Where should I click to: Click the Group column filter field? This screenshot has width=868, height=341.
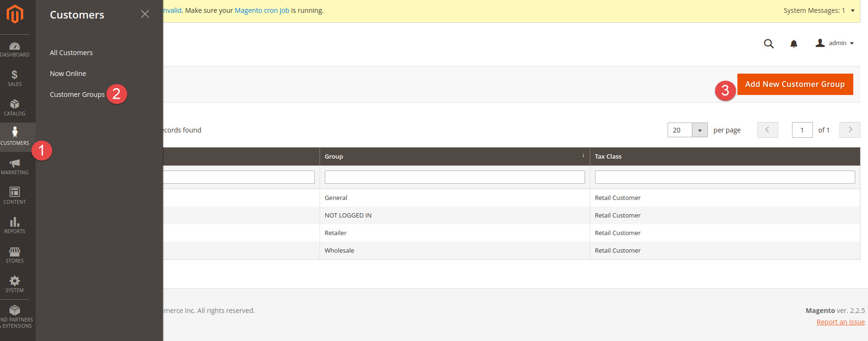coord(454,177)
